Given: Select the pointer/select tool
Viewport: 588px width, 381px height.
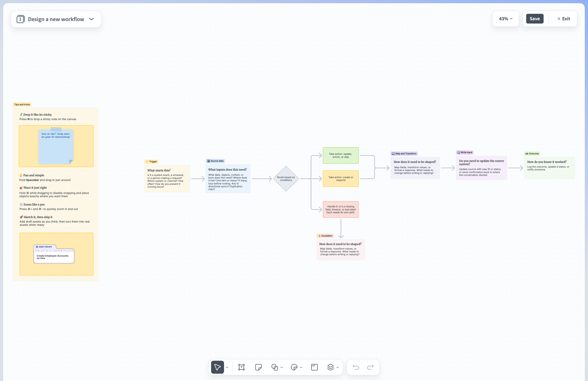Looking at the screenshot, I should (x=217, y=367).
